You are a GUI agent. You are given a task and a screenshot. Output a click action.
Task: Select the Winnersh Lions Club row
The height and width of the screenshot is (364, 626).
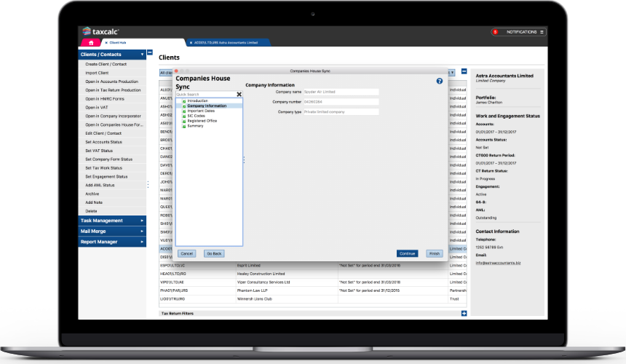tap(312, 299)
